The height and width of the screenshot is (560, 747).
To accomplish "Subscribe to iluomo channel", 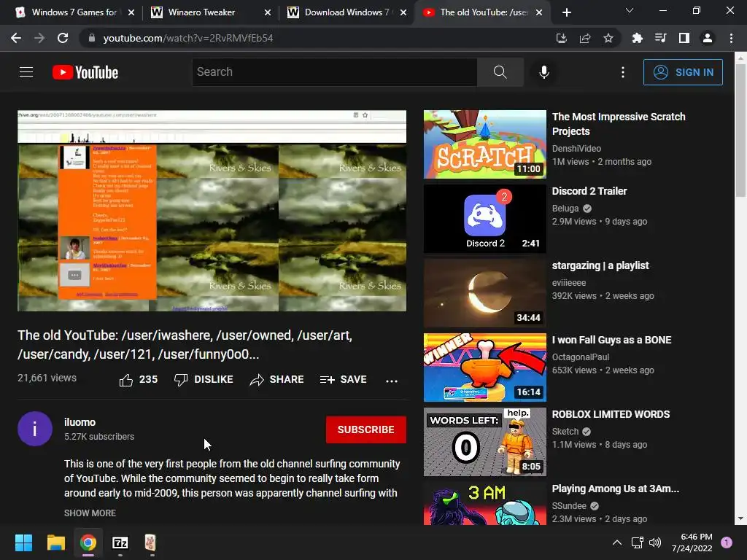I will 366,429.
